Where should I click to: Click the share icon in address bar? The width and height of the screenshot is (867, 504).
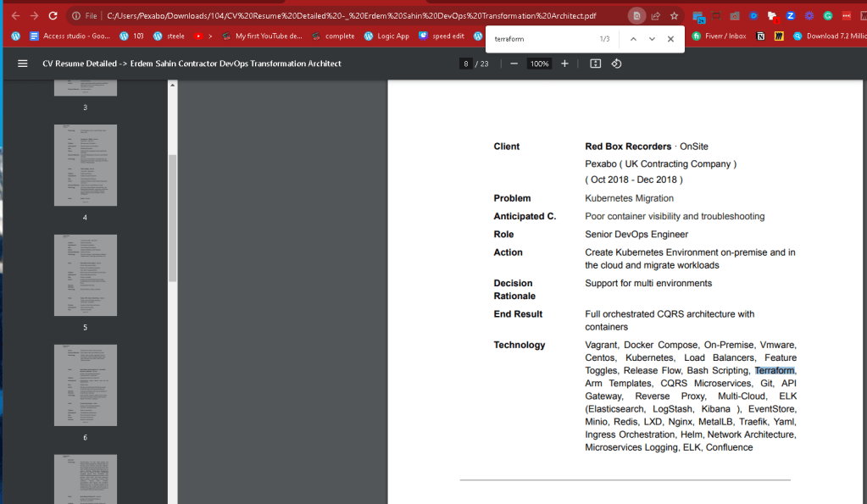[x=656, y=16]
